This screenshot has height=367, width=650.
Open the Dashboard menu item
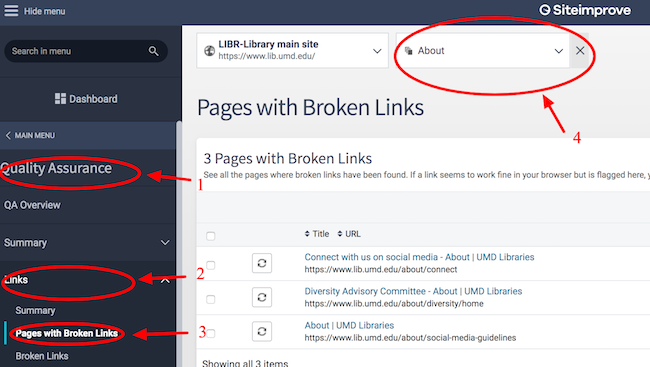[x=86, y=99]
